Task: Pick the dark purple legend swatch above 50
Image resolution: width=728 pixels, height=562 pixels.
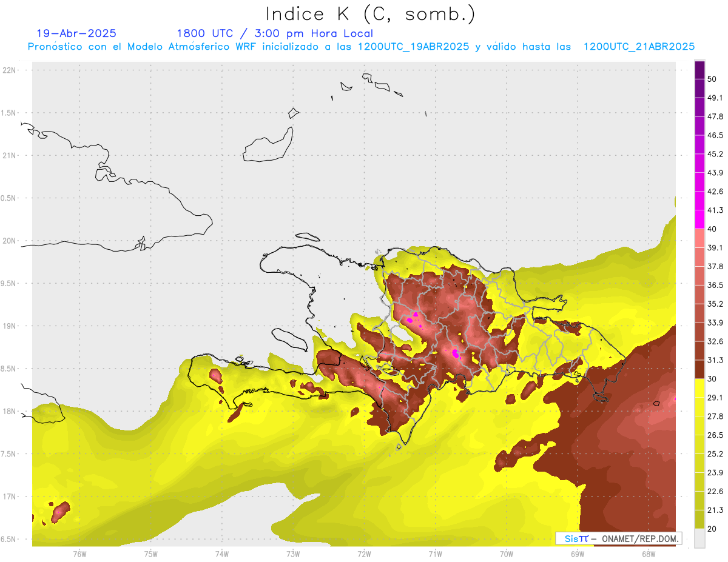Action: 700,70
